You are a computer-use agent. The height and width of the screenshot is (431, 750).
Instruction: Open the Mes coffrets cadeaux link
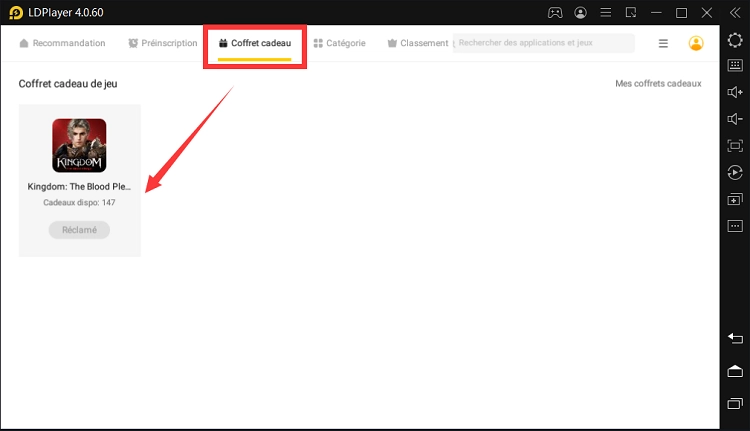click(x=658, y=84)
